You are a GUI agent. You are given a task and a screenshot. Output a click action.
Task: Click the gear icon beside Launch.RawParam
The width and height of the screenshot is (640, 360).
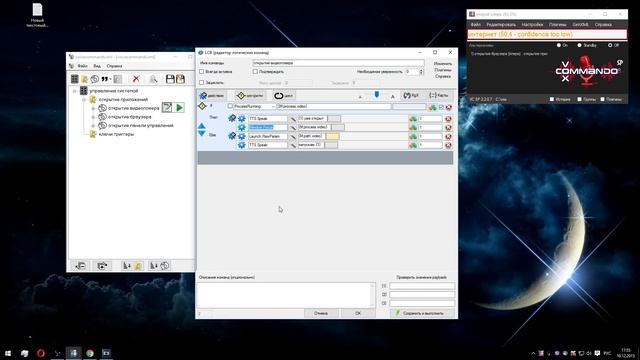click(x=242, y=136)
